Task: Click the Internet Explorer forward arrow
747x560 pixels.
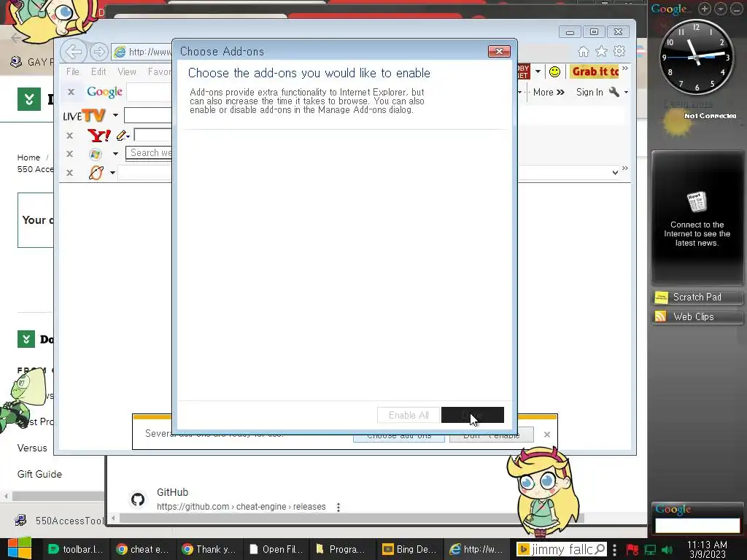Action: point(98,52)
